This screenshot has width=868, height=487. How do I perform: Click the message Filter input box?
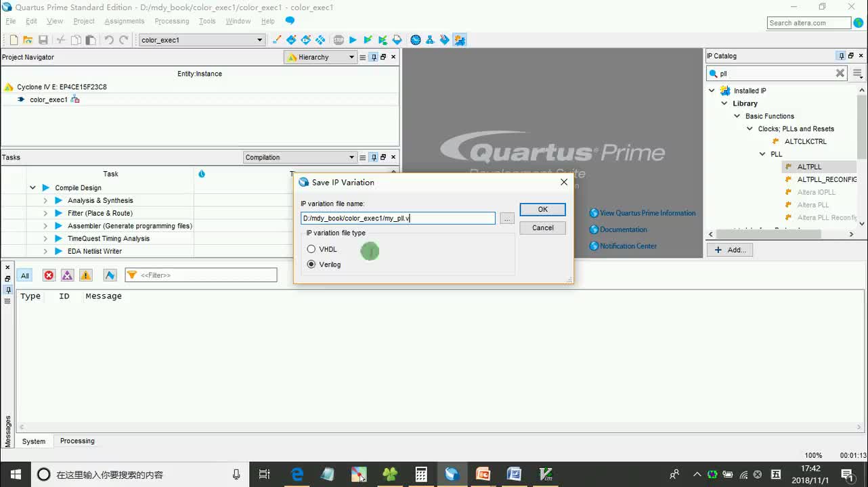pos(201,275)
